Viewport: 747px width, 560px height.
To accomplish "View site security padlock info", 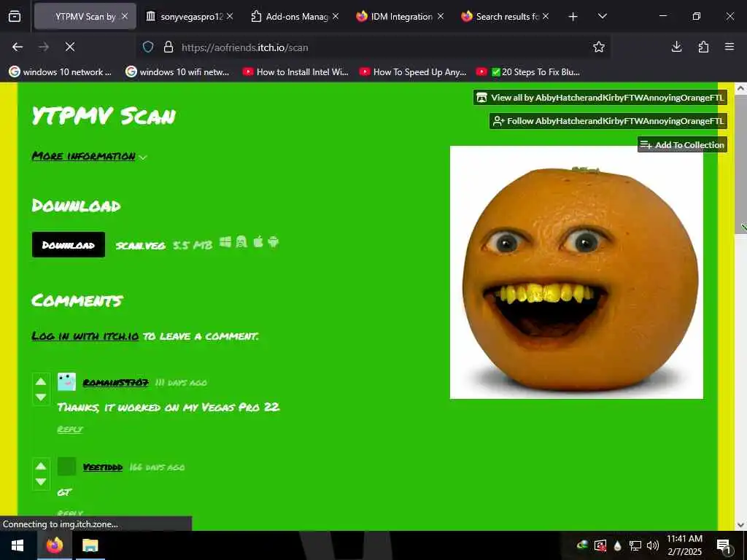I will point(169,47).
